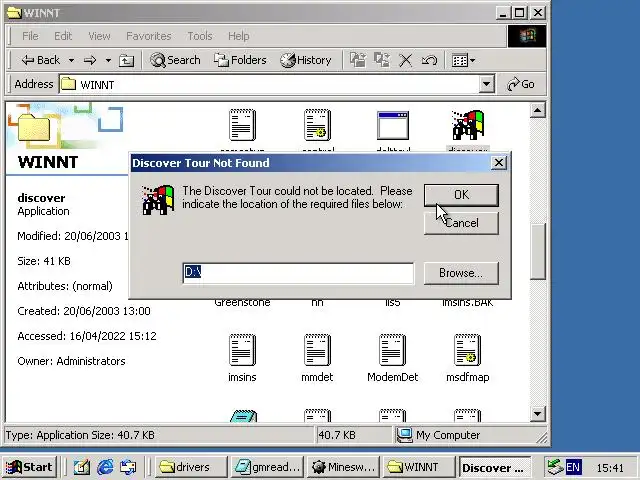
Task: Open the Favorites menu
Action: 149,36
